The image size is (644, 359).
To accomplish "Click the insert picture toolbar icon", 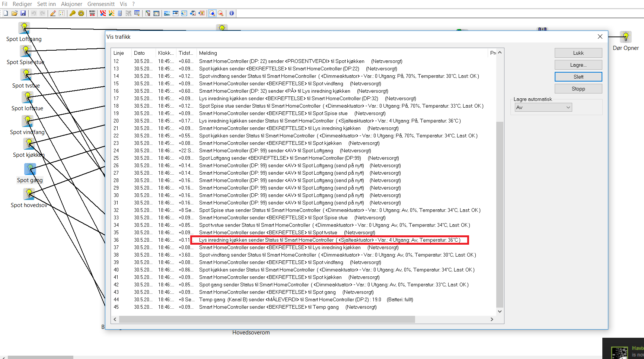I will click(167, 13).
